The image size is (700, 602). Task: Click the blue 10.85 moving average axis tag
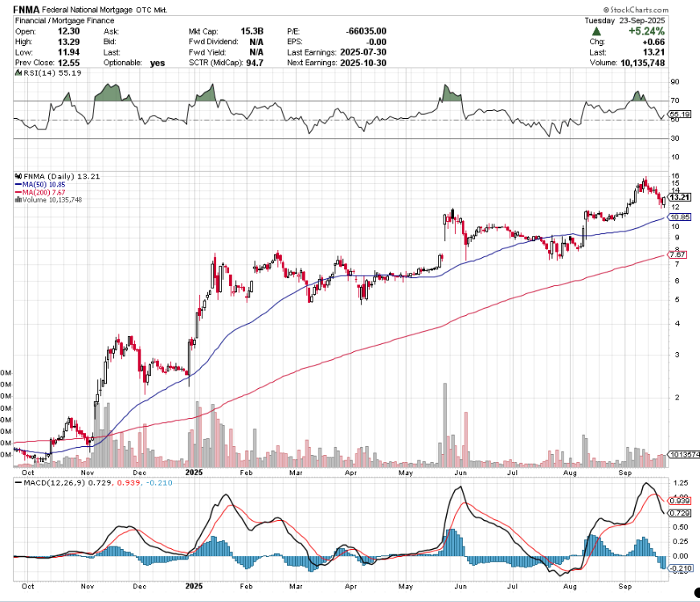680,217
